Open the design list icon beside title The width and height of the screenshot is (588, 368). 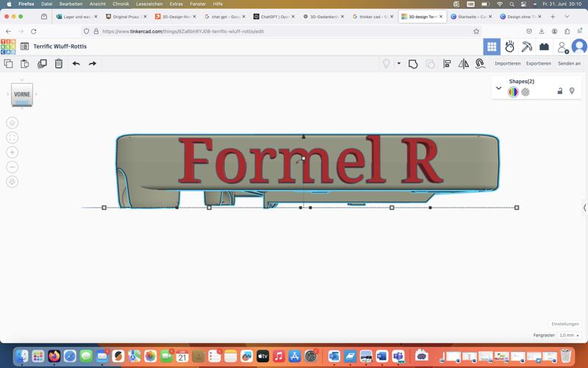[x=25, y=46]
